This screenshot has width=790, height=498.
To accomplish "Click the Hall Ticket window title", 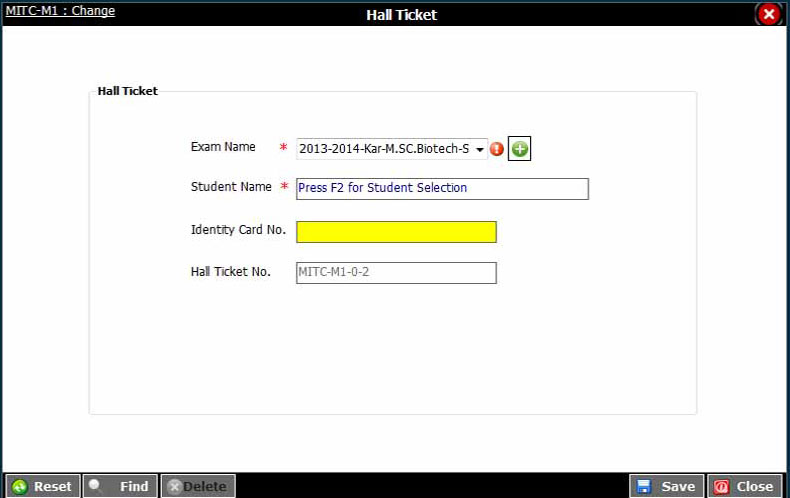I will 402,15.
